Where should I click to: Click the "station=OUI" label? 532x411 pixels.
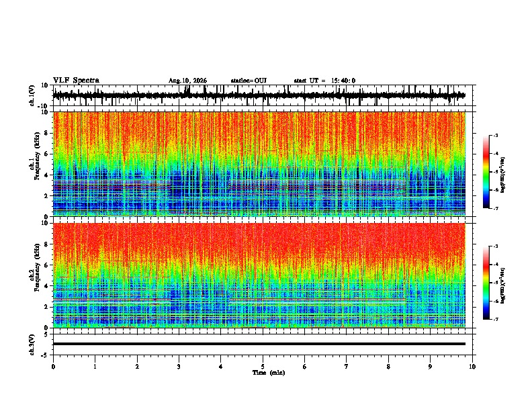point(249,81)
